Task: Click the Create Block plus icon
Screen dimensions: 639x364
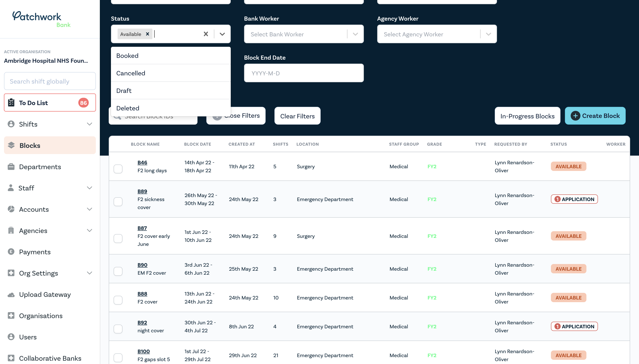Action: 575,116
